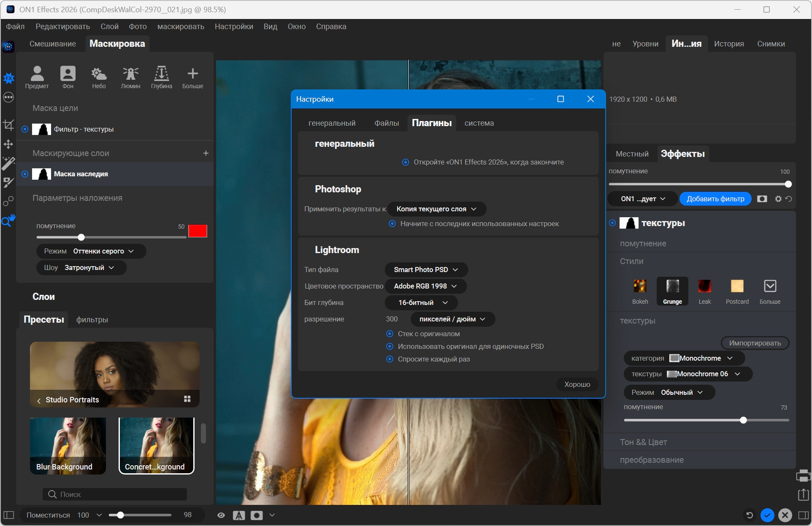Click the red mask overlay color swatch
The width and height of the screenshot is (812, 526).
point(198,231)
